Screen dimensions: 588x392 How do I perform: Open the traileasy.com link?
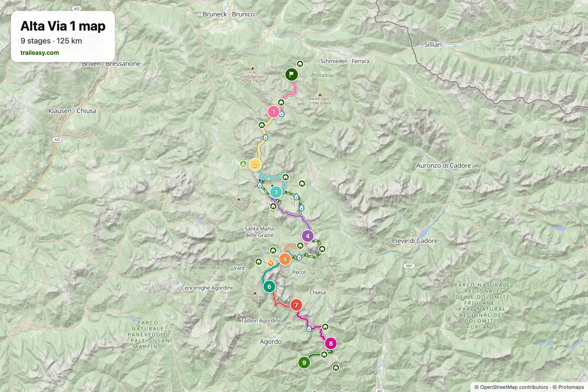coord(40,53)
